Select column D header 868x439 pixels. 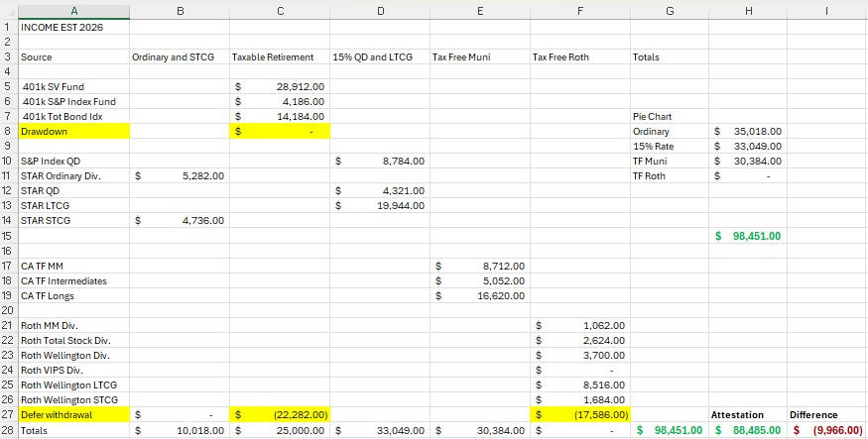(380, 11)
